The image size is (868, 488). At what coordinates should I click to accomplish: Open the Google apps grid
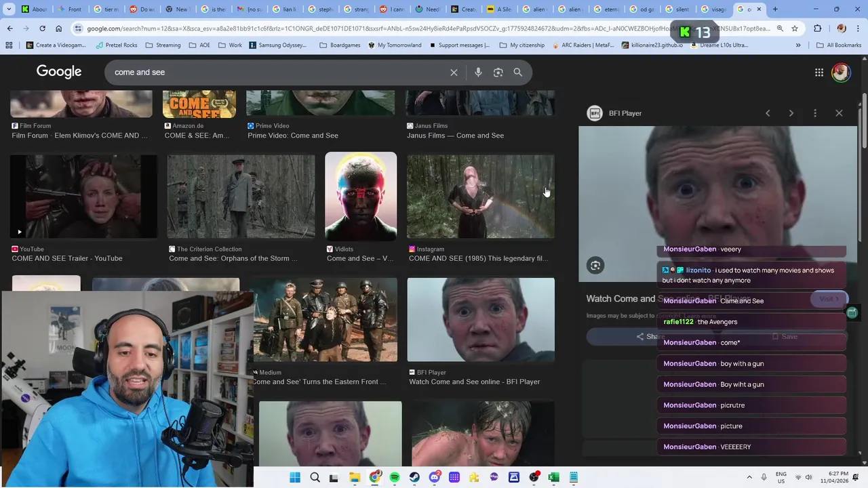click(x=819, y=73)
